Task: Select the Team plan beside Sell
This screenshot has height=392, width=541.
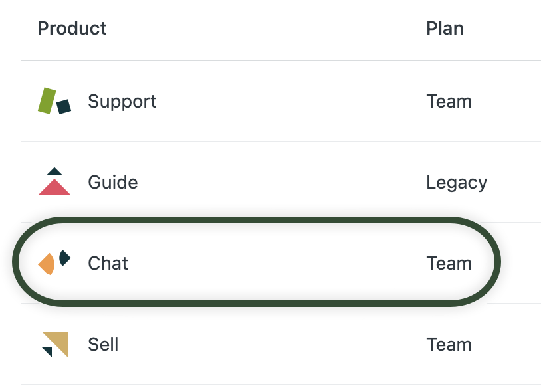Action: (449, 344)
